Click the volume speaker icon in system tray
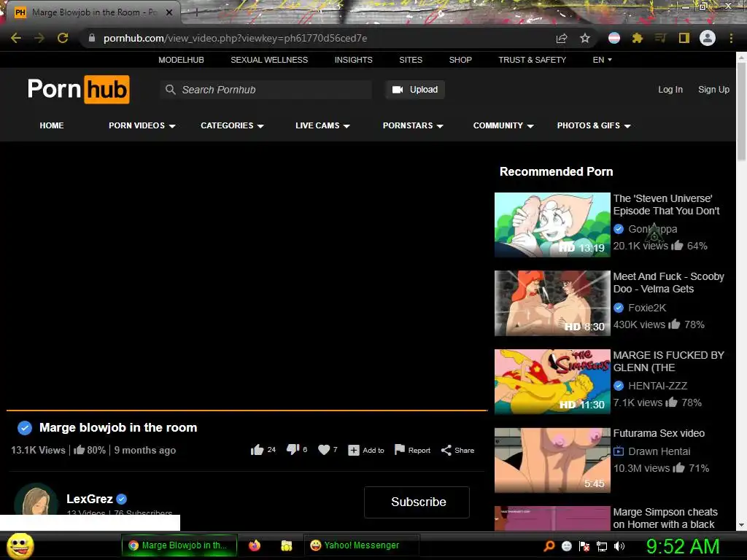The image size is (747, 560). pos(619,546)
